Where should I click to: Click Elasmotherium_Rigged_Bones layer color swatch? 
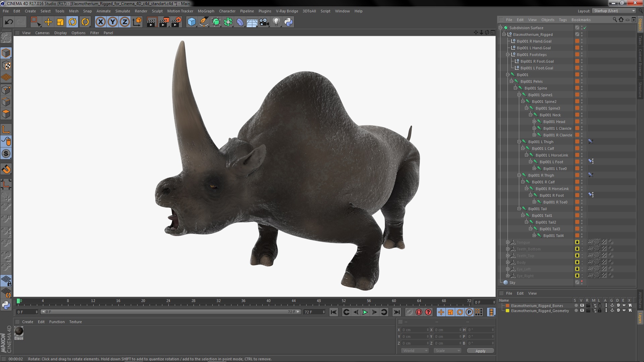tap(508, 306)
